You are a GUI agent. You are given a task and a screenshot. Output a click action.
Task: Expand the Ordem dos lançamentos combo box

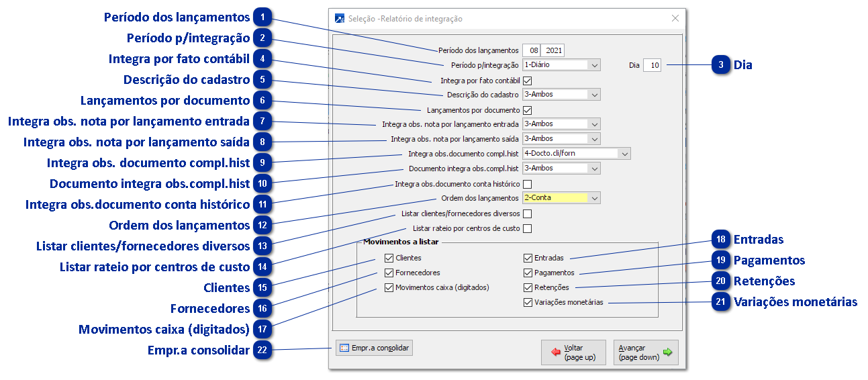(x=593, y=198)
